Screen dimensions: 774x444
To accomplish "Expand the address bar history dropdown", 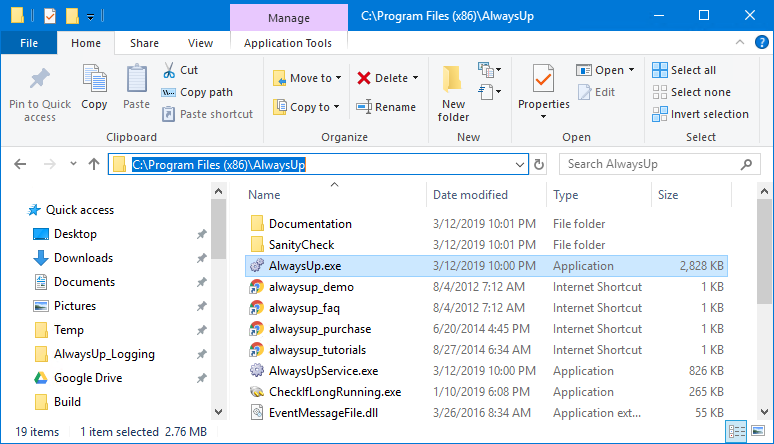I will pyautogui.click(x=519, y=164).
